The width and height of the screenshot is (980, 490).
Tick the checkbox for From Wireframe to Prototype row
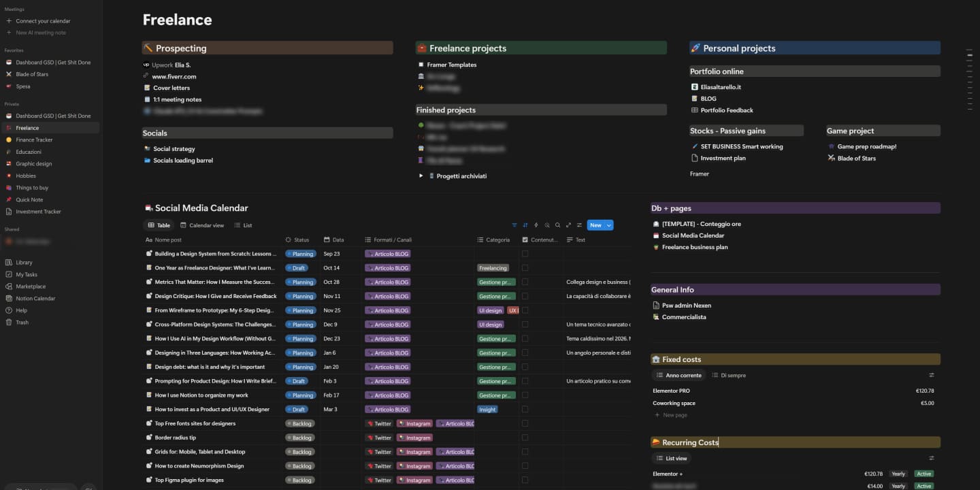(525, 310)
